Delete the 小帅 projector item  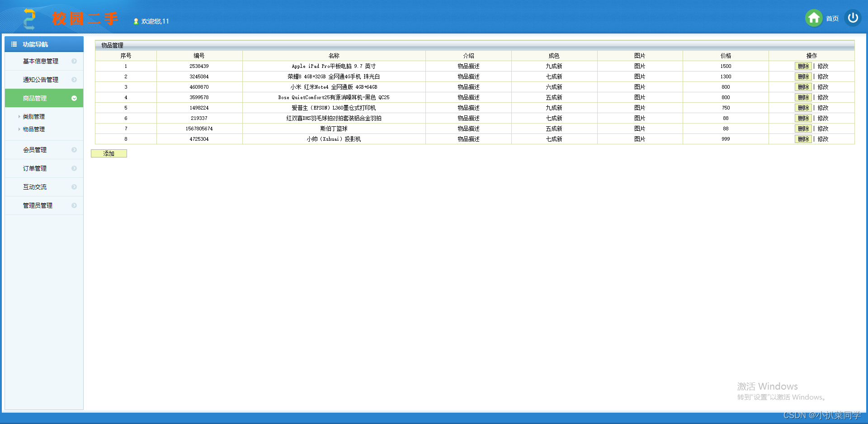(x=803, y=139)
